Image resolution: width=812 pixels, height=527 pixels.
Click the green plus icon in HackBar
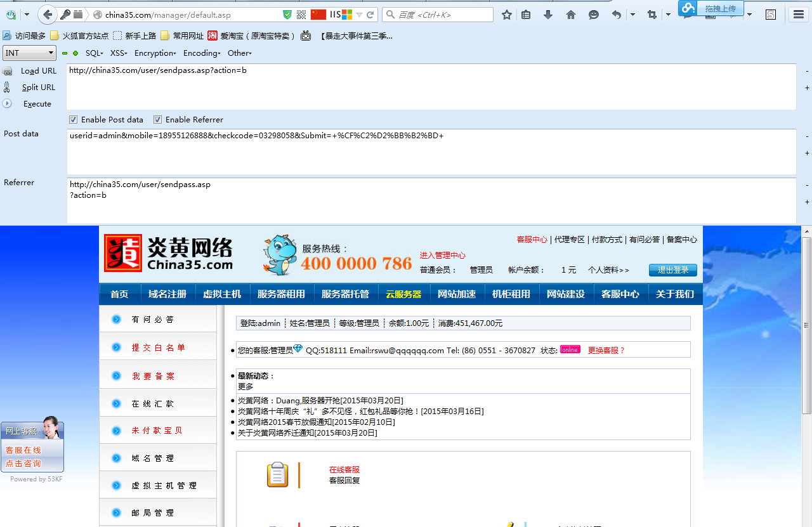(x=75, y=53)
